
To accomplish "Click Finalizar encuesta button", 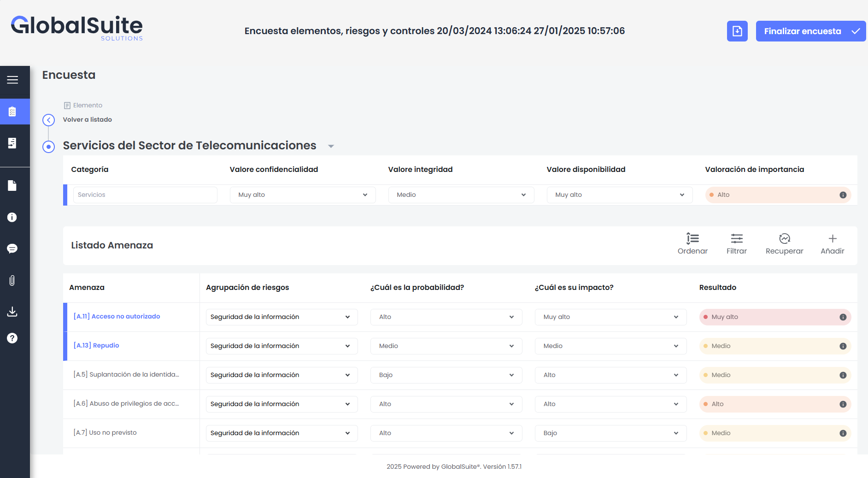I will [x=811, y=31].
